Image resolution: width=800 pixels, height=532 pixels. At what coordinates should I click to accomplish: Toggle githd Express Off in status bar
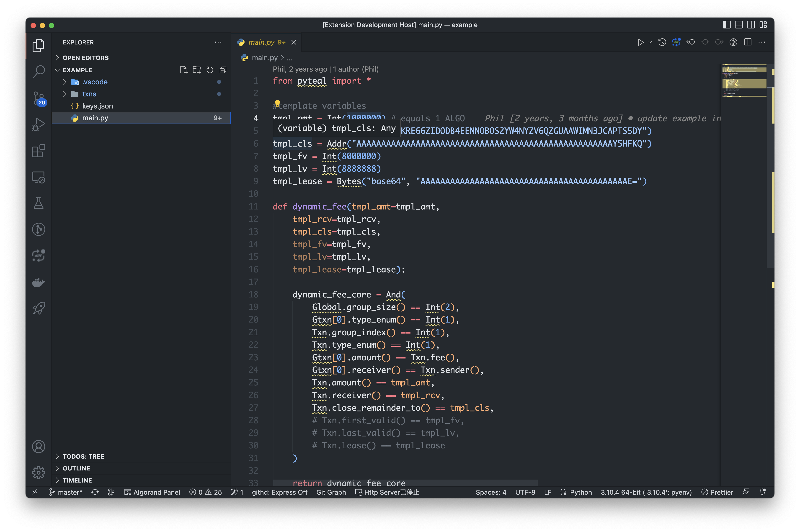(x=279, y=492)
